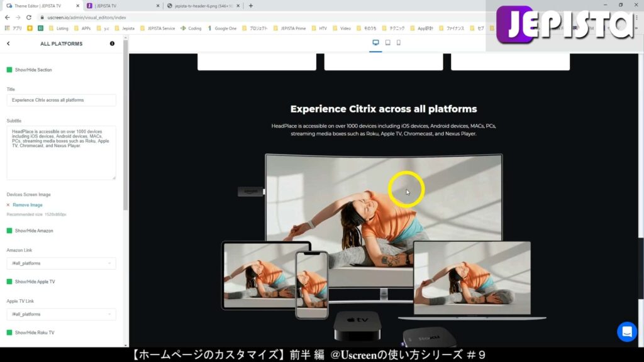This screenshot has width=644, height=362.
Task: Open the JEPISTA Prime bookmark folder
Action: pyautogui.click(x=290, y=28)
